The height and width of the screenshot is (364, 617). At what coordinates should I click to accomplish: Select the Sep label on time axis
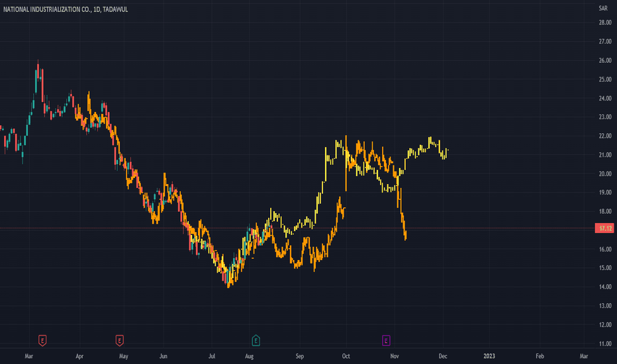(299, 356)
